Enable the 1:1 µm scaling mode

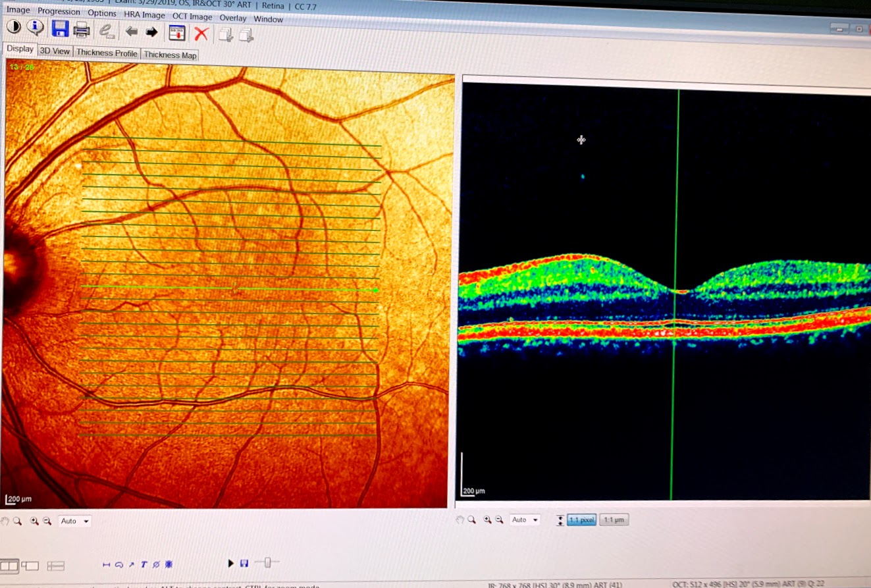click(x=614, y=520)
